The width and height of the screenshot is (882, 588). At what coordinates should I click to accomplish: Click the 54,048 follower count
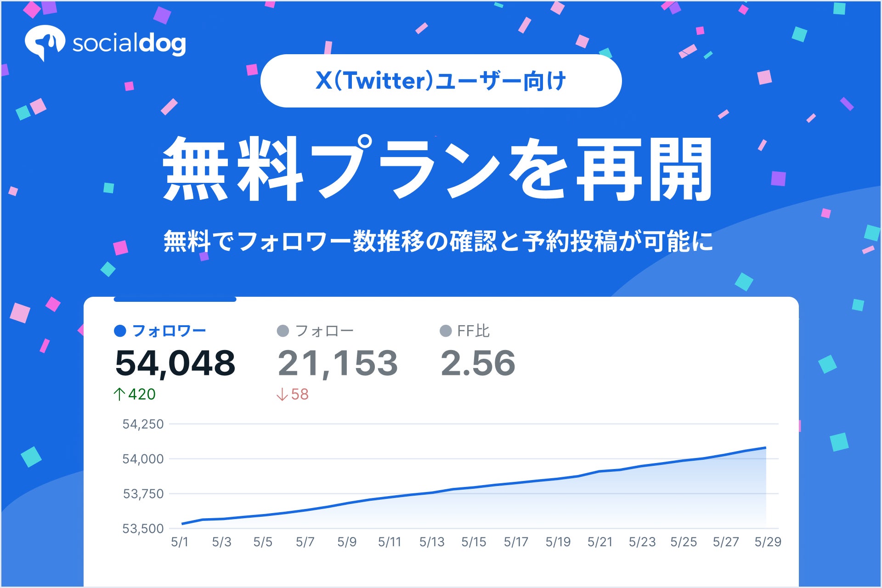(x=175, y=363)
